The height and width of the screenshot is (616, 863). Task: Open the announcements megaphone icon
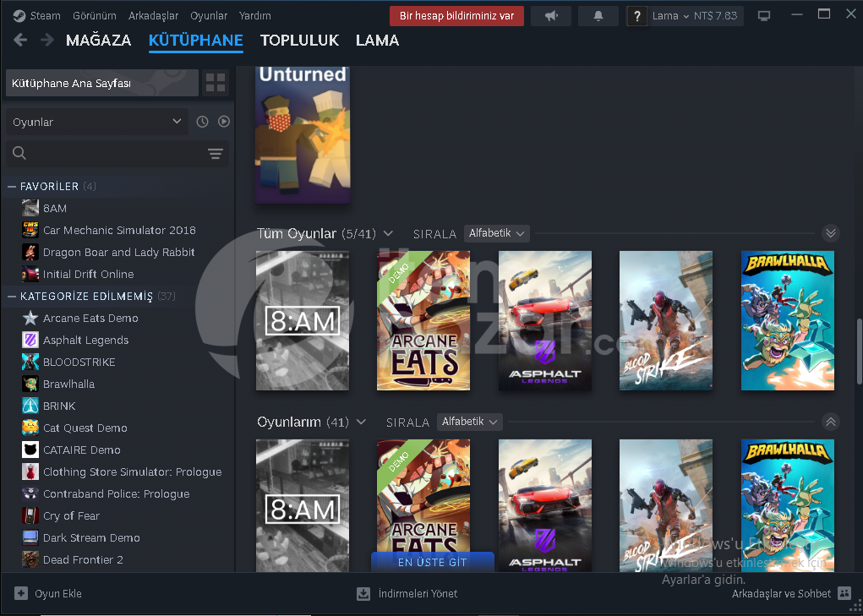coord(551,16)
